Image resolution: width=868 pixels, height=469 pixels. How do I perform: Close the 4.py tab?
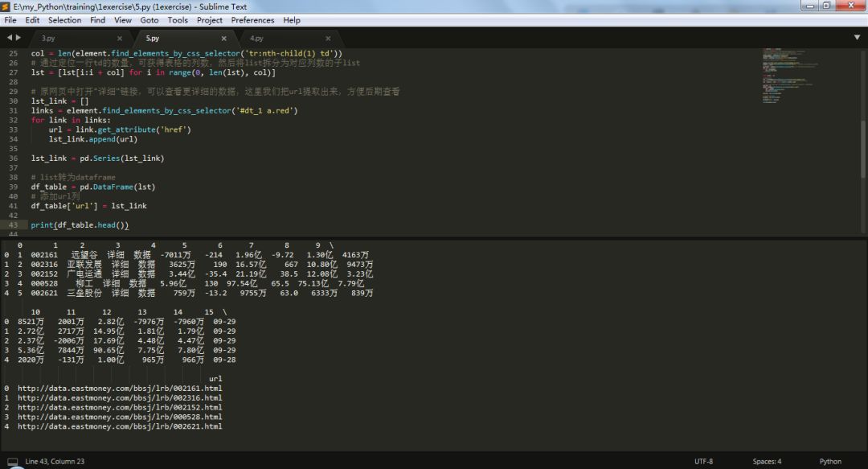(x=328, y=38)
